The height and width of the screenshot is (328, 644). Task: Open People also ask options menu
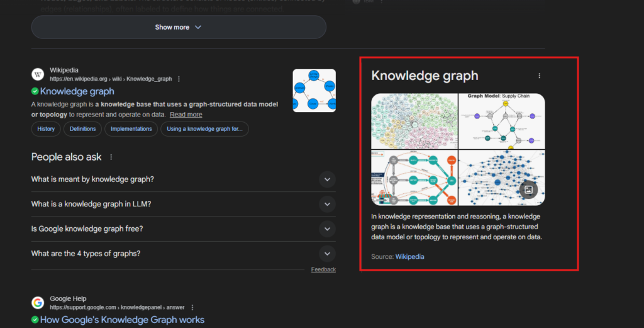pyautogui.click(x=111, y=157)
